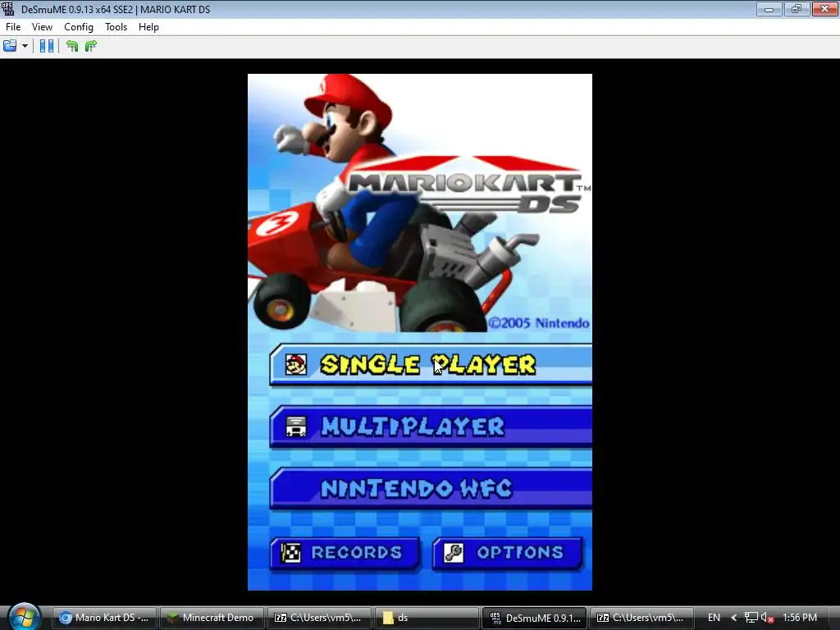
Task: Click the Mario face icon beside Single Player
Action: pos(295,365)
